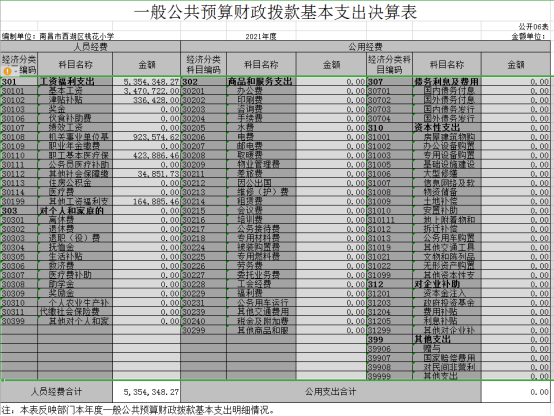Image resolution: width=554 pixels, height=416 pixels.
Task: Click the 公务接待费 cell
Action: [x=261, y=229]
